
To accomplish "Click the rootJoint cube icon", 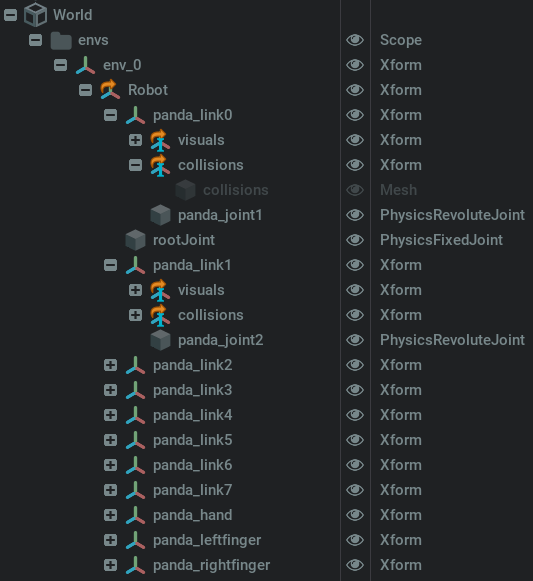I will 135,240.
